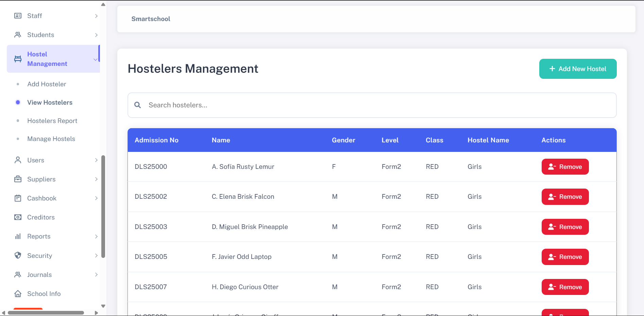644x316 pixels.
Task: Click the Security shield icon
Action: pyautogui.click(x=18, y=256)
